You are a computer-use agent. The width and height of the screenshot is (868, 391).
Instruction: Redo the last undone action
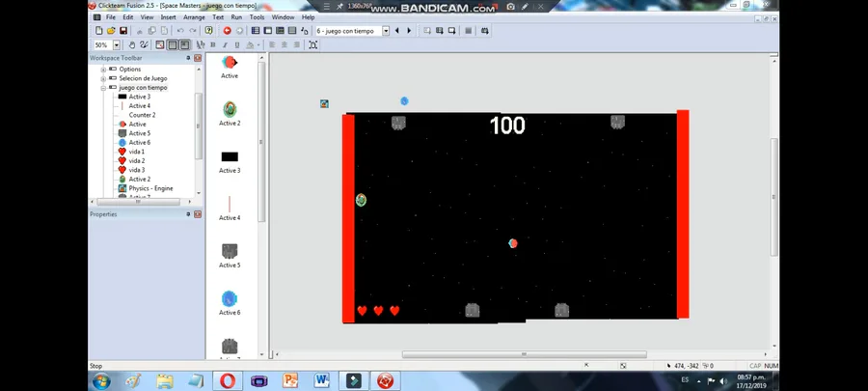(x=193, y=31)
